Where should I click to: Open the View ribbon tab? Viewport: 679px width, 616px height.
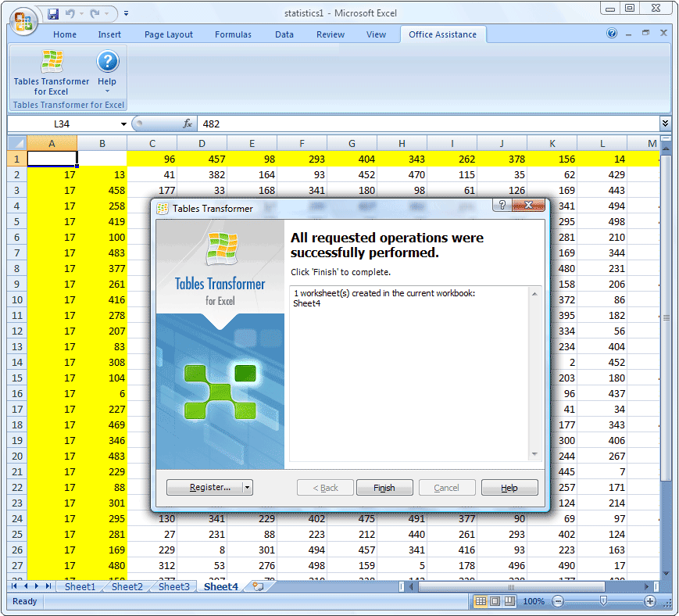click(376, 34)
